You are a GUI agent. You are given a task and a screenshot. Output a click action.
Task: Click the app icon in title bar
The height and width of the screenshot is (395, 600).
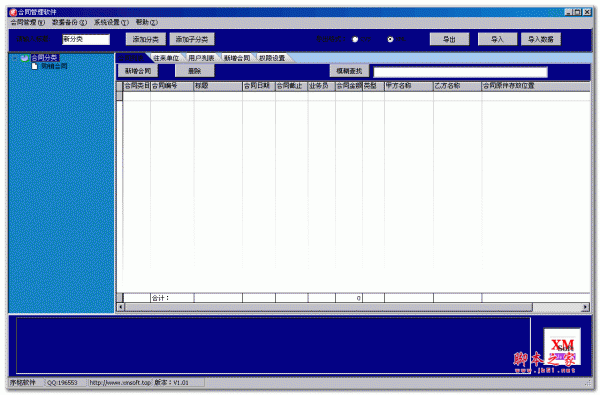click(x=13, y=12)
